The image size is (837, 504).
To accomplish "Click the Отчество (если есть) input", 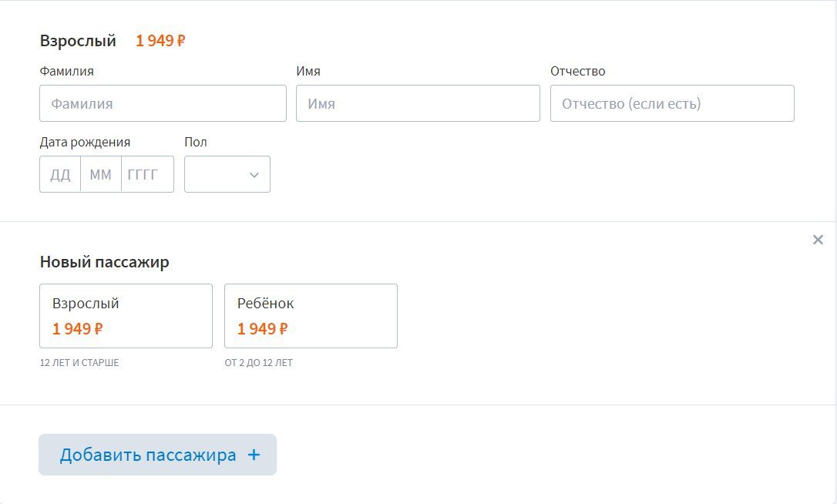I will coord(672,103).
